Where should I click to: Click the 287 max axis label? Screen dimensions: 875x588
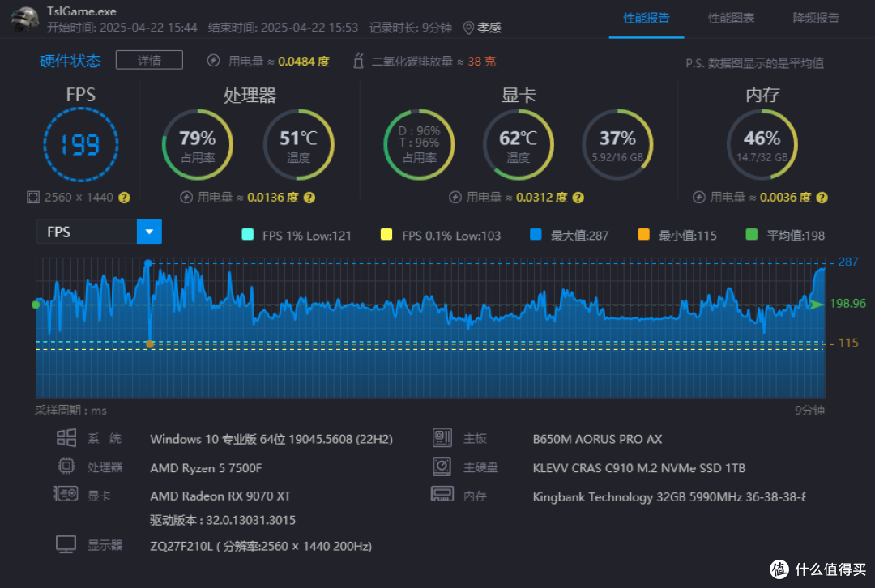pyautogui.click(x=847, y=262)
